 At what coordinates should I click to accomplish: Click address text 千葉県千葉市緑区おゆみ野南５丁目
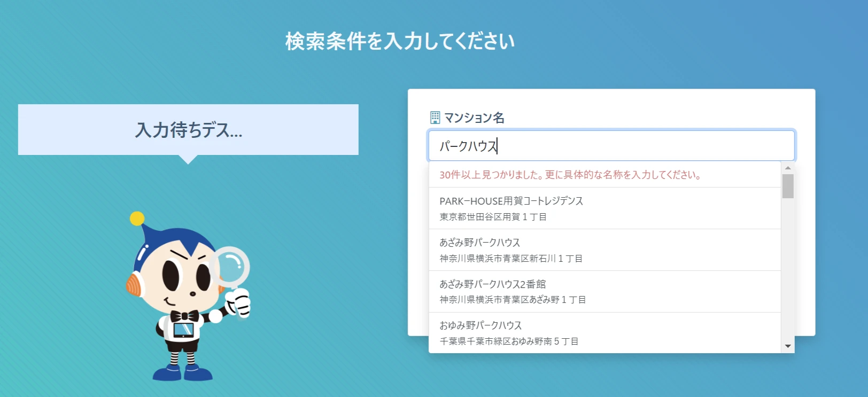(x=509, y=341)
